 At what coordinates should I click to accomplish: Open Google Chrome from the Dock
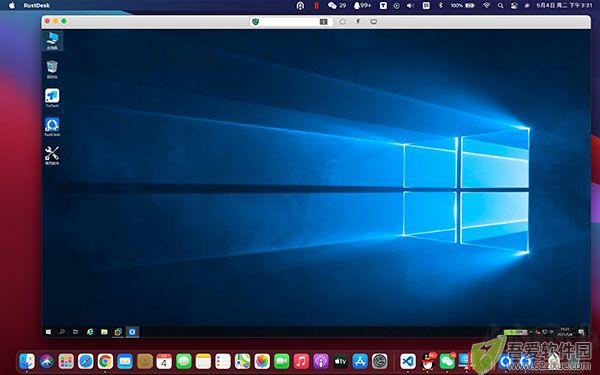click(105, 361)
